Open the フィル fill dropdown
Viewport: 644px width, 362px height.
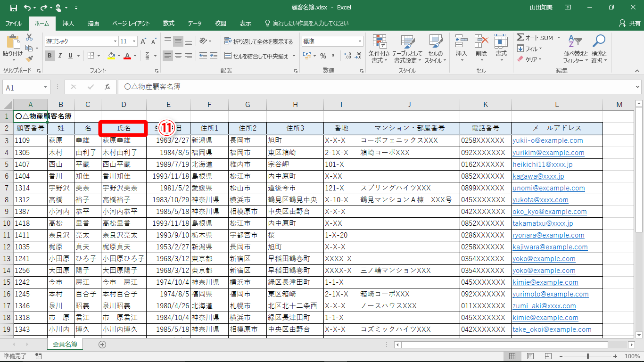tap(530, 49)
